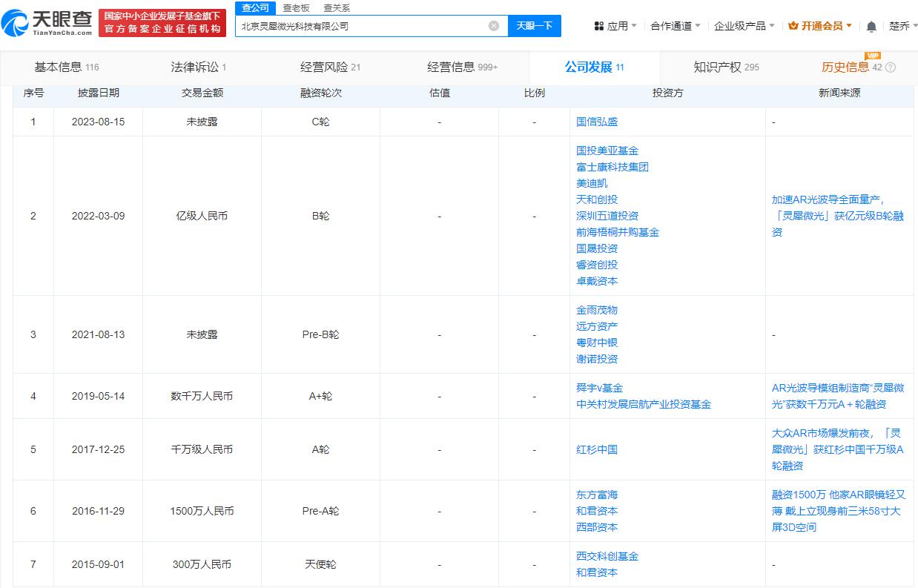Expand the 合作通道 menu
Viewport: 918px width, 588px height.
point(675,26)
